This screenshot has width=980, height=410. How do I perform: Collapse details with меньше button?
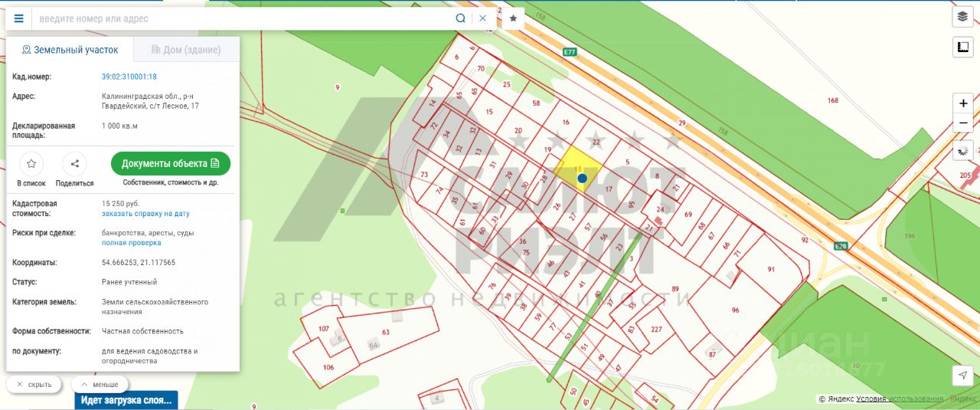pos(100,384)
